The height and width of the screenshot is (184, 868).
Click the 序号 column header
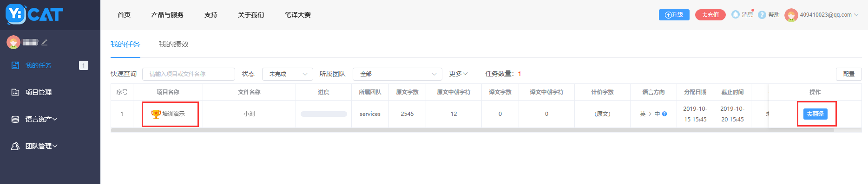(x=122, y=92)
